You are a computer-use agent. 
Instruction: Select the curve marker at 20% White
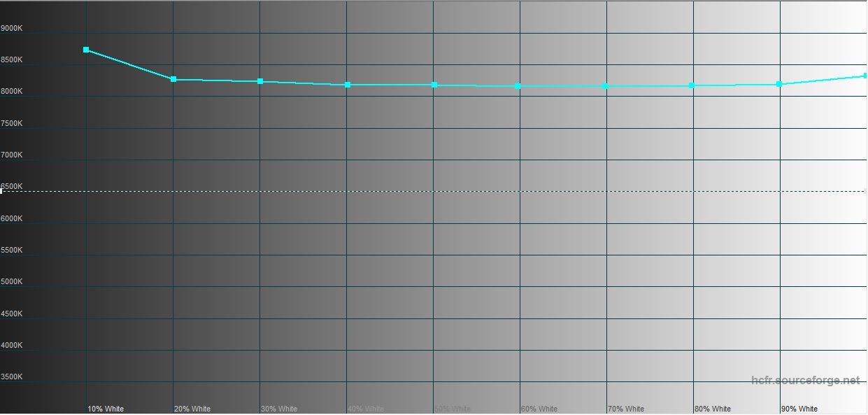pyautogui.click(x=173, y=79)
